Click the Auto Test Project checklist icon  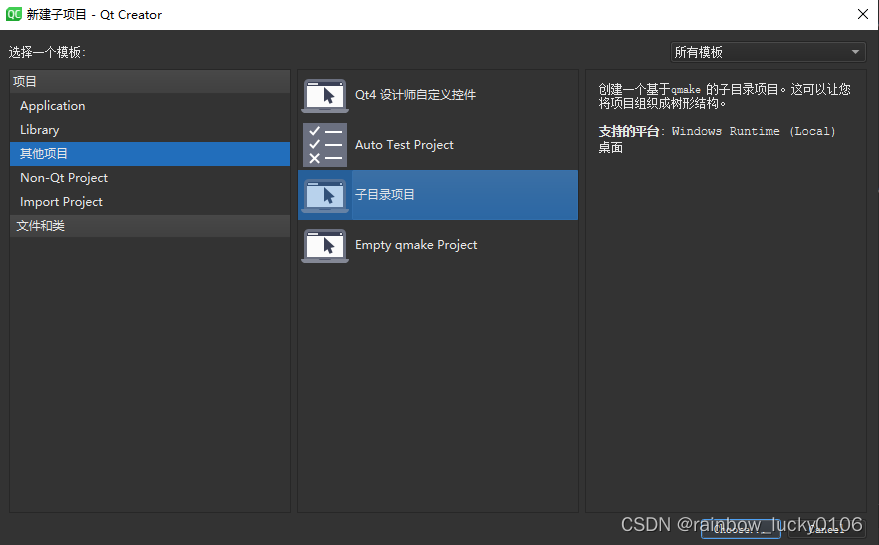(x=325, y=145)
